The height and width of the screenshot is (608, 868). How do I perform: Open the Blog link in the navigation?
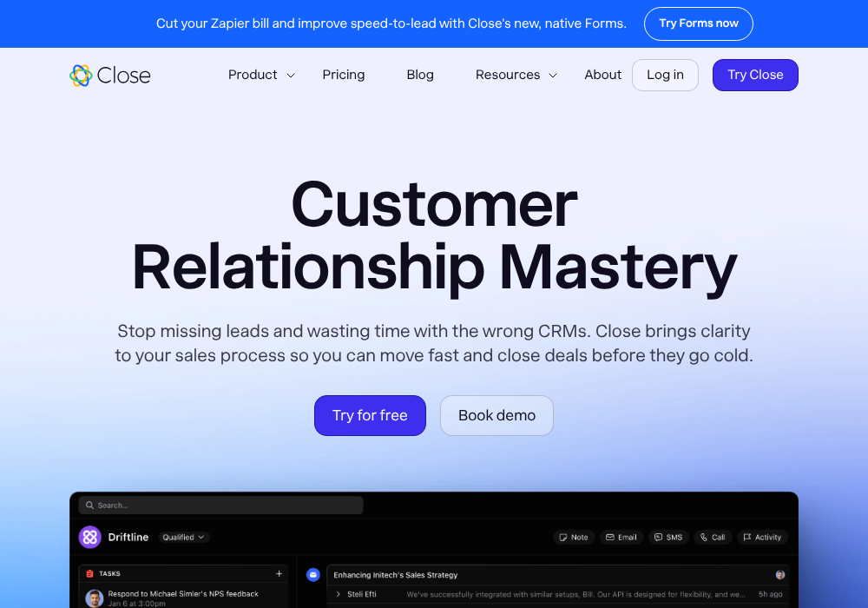[420, 76]
